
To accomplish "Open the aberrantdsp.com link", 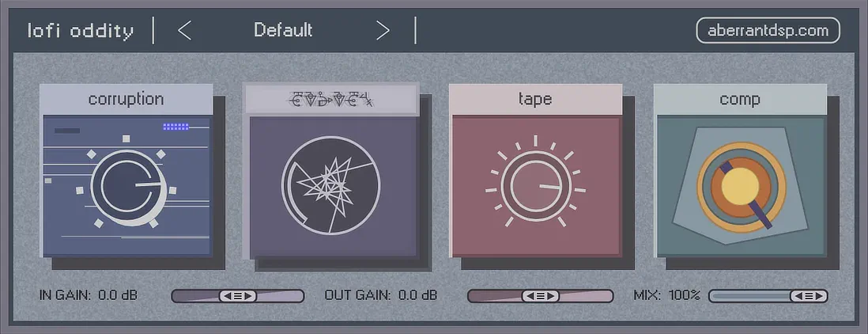I will (x=768, y=30).
